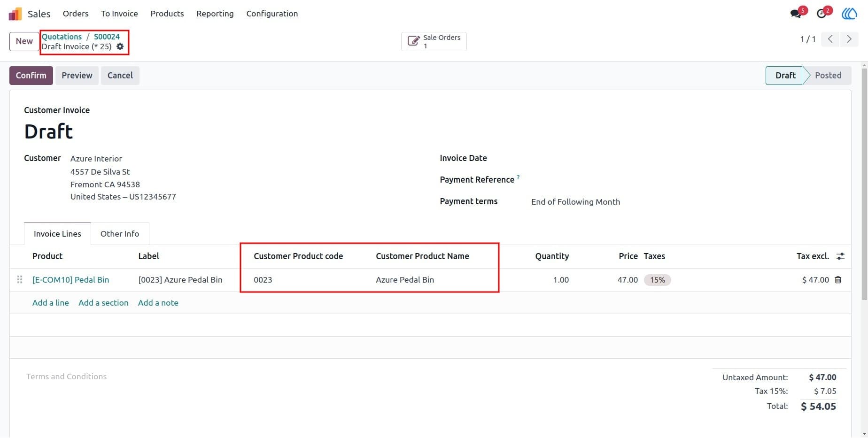868x438 pixels.
Task: Click the quantity value 1.00
Action: pyautogui.click(x=561, y=280)
